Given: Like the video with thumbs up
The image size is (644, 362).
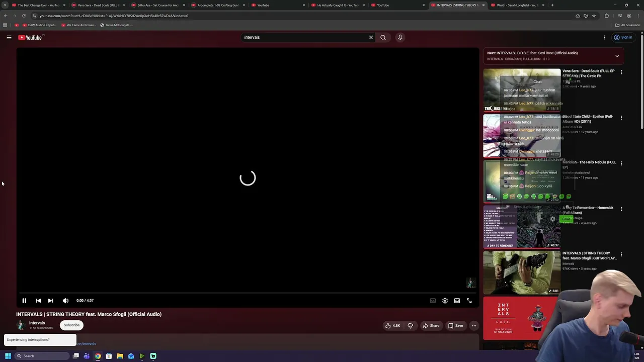Looking at the screenshot, I should click(x=392, y=326).
